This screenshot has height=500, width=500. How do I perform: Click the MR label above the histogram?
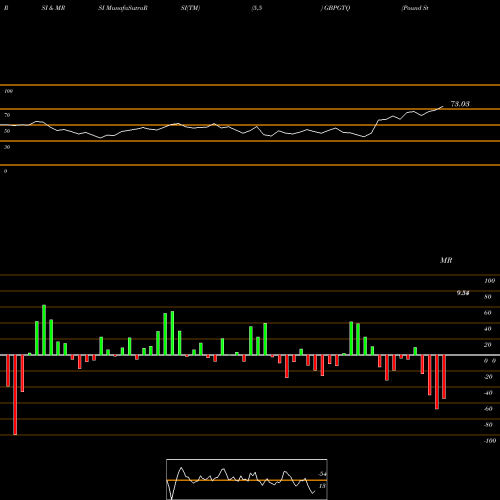pos(446,260)
